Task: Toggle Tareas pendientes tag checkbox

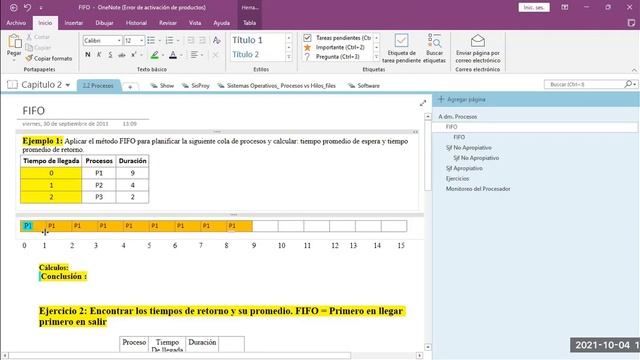Action: coord(307,38)
